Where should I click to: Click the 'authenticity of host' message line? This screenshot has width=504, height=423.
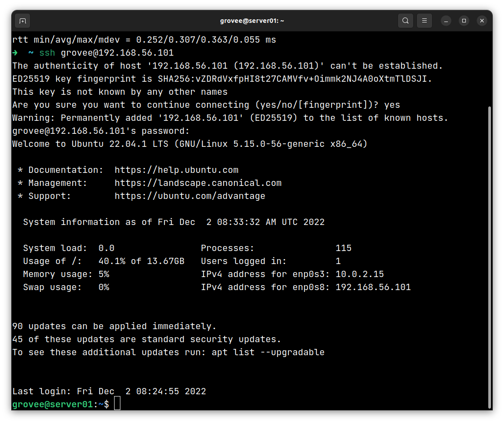[228, 66]
